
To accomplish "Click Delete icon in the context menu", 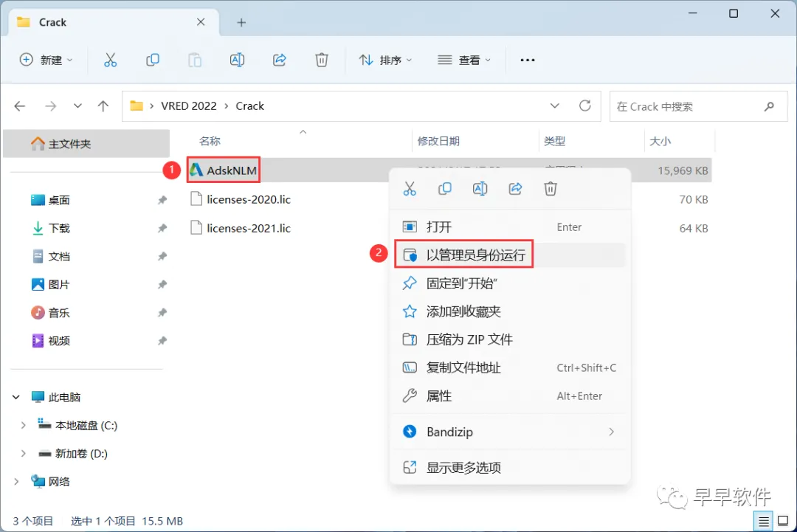I will pos(551,189).
